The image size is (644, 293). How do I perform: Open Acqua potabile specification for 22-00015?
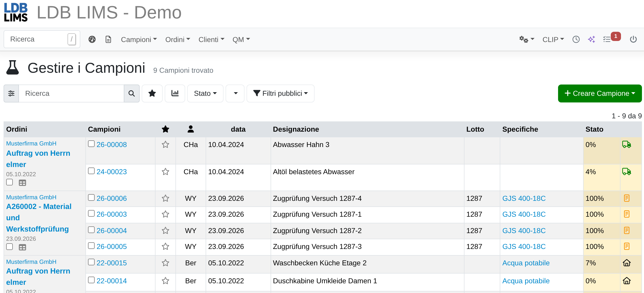526,263
